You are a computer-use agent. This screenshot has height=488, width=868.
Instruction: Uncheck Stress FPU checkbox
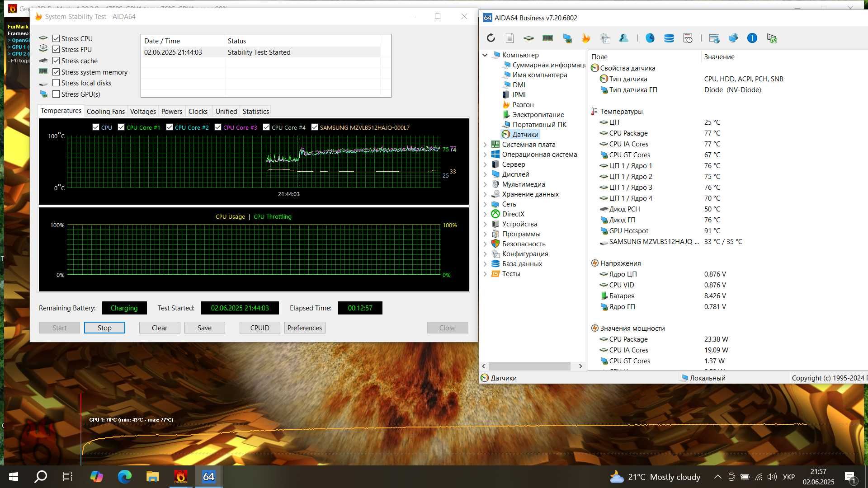click(56, 50)
